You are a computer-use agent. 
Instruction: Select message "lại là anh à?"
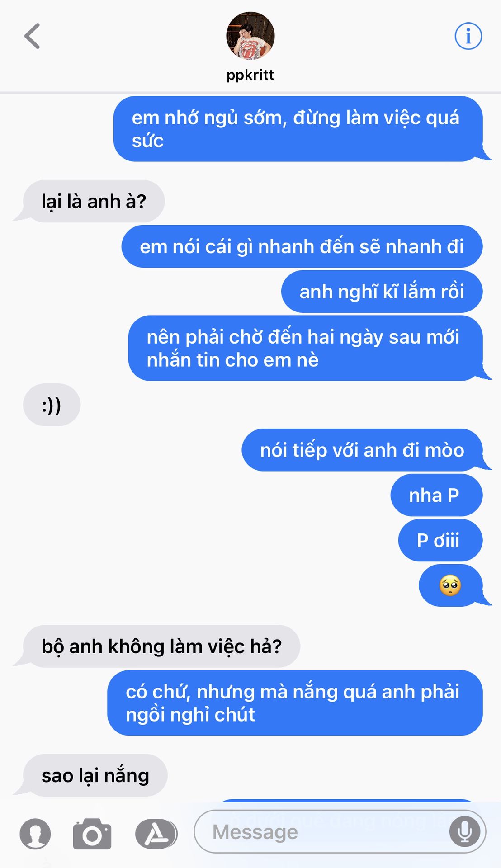93,201
